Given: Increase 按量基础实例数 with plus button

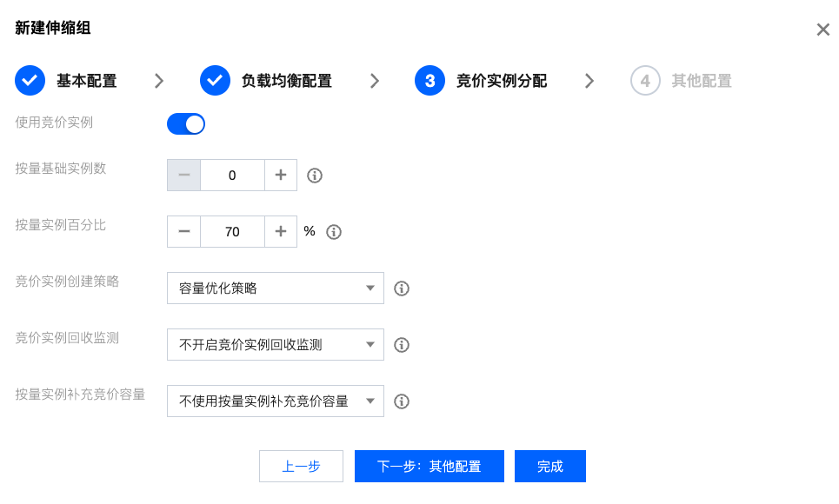Looking at the screenshot, I should tap(281, 176).
